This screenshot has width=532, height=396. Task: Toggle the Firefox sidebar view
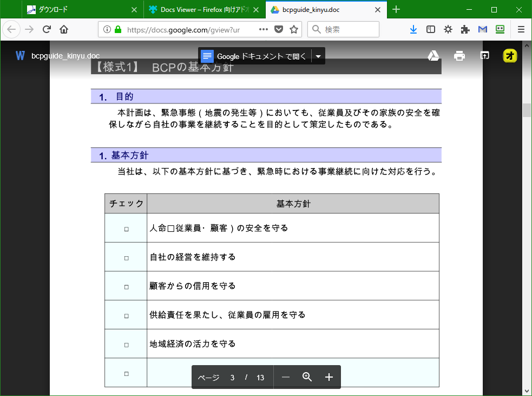pos(431,30)
